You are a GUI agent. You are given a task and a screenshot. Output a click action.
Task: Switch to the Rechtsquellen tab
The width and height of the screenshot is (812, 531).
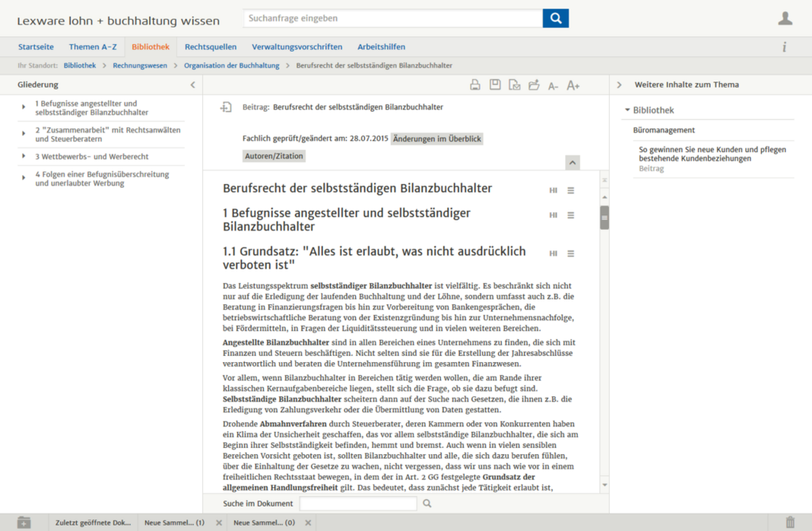pos(210,47)
